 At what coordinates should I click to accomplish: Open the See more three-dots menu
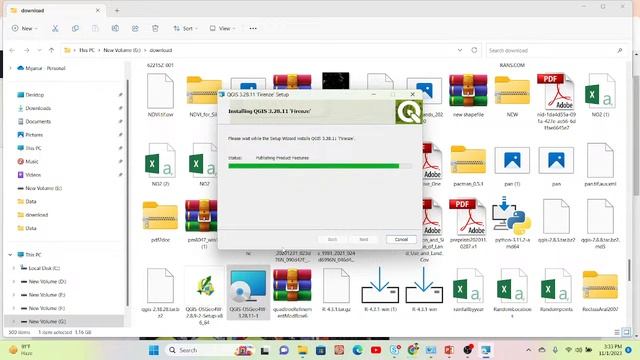(x=253, y=29)
